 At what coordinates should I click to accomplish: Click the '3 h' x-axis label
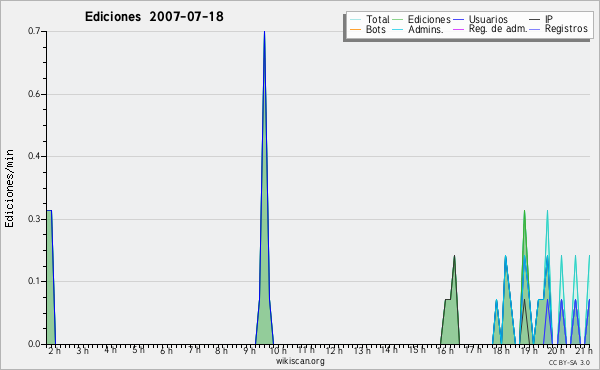[x=82, y=350]
